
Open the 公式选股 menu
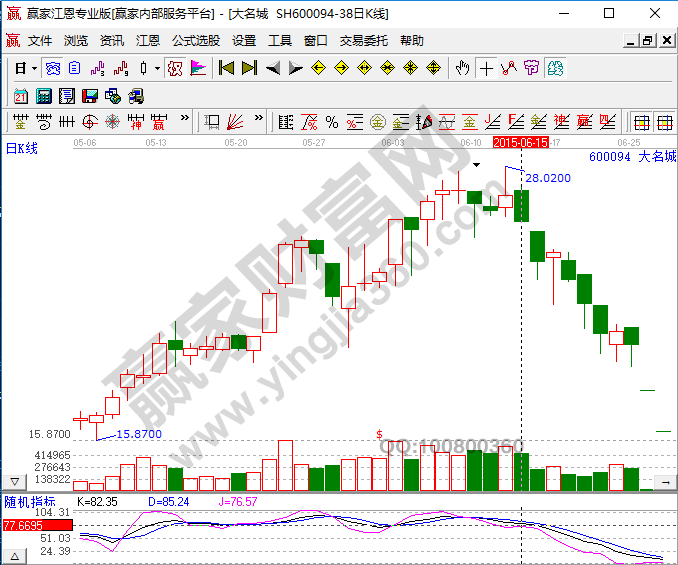click(195, 41)
